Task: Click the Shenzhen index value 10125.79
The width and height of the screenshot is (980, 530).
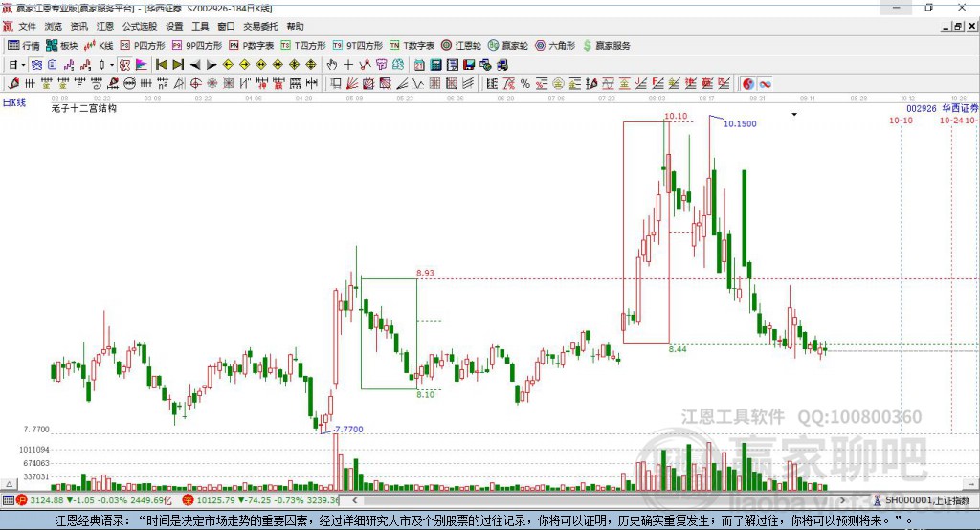Action: coord(216,500)
